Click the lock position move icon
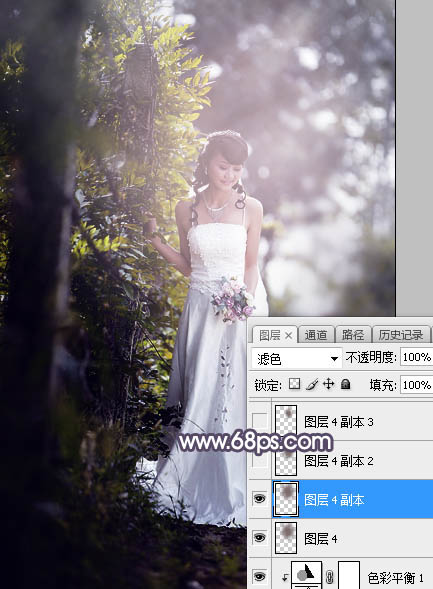 329,384
